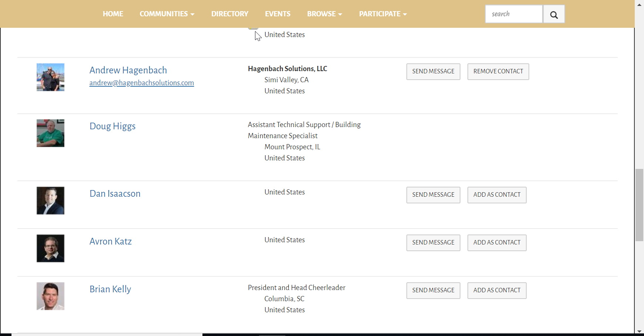644x336 pixels.
Task: Expand the PARTICIPATE dropdown menu
Action: (383, 14)
